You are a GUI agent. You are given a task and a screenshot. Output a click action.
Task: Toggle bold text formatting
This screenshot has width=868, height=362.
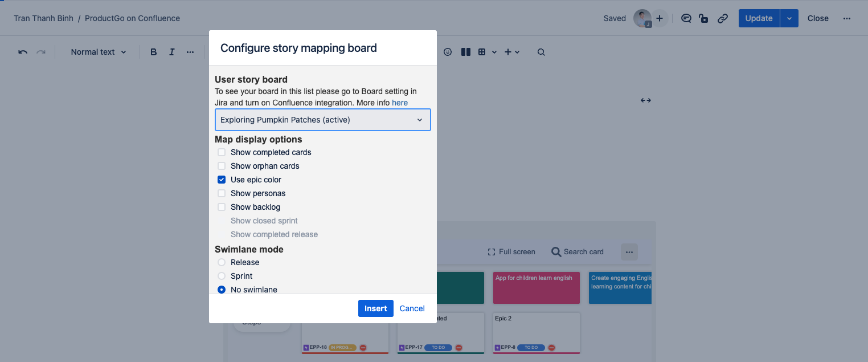pos(153,52)
